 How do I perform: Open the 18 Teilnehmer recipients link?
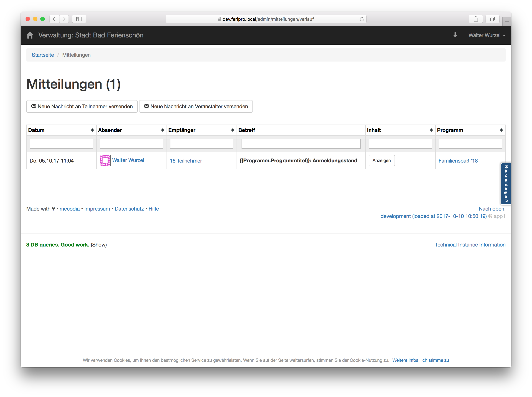tap(186, 161)
